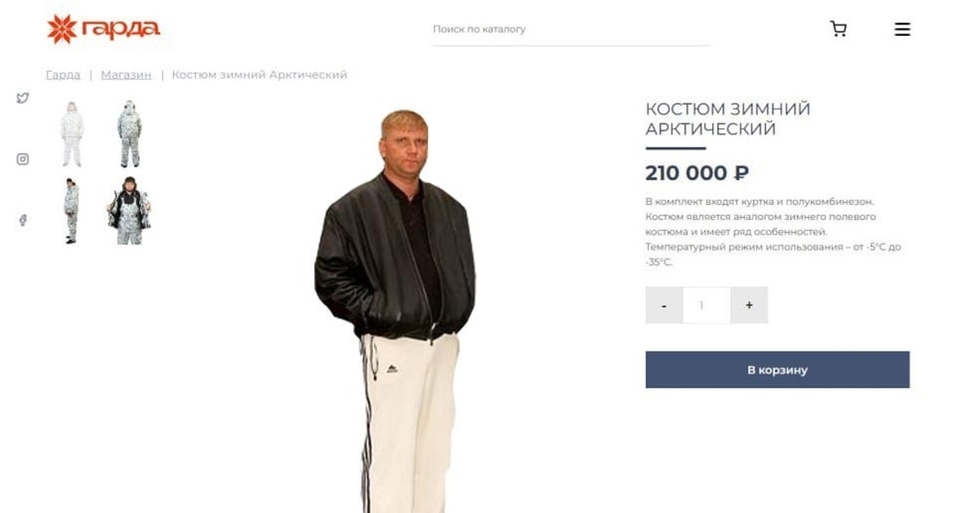Image resolution: width=980 pixels, height=513 pixels.
Task: Open the shopping cart icon
Action: coord(838,29)
